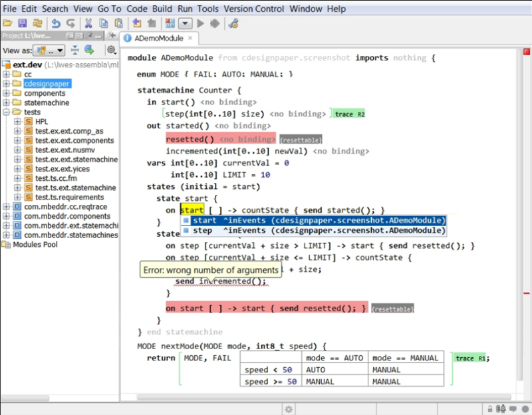Expand the com.mbeddr.components node
Screen dimensions: 532x415
pos(7,216)
